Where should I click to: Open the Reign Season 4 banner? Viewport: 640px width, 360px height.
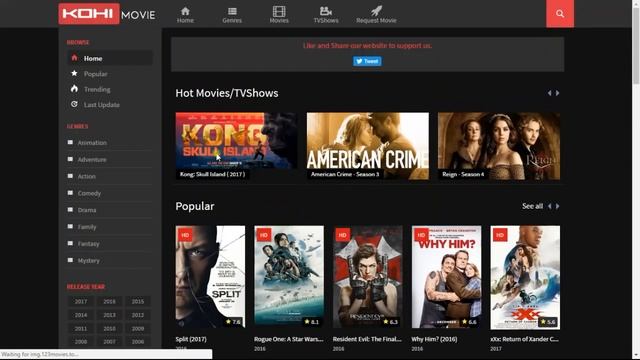(499, 146)
